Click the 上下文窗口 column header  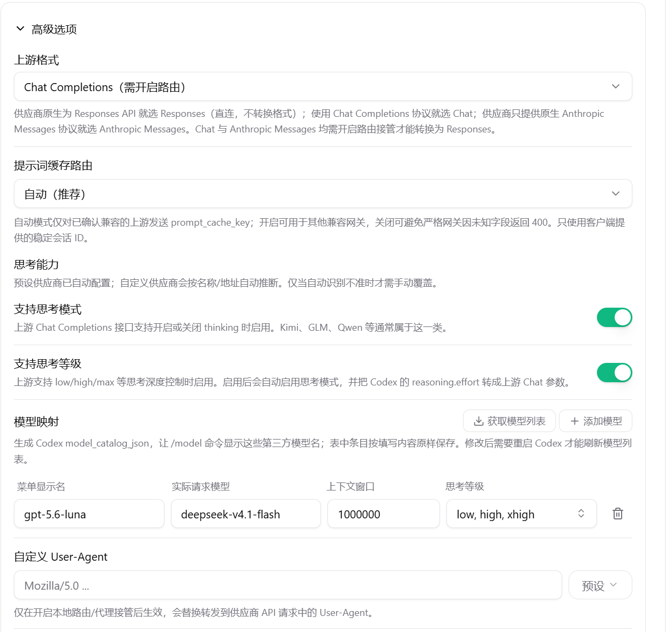(351, 486)
